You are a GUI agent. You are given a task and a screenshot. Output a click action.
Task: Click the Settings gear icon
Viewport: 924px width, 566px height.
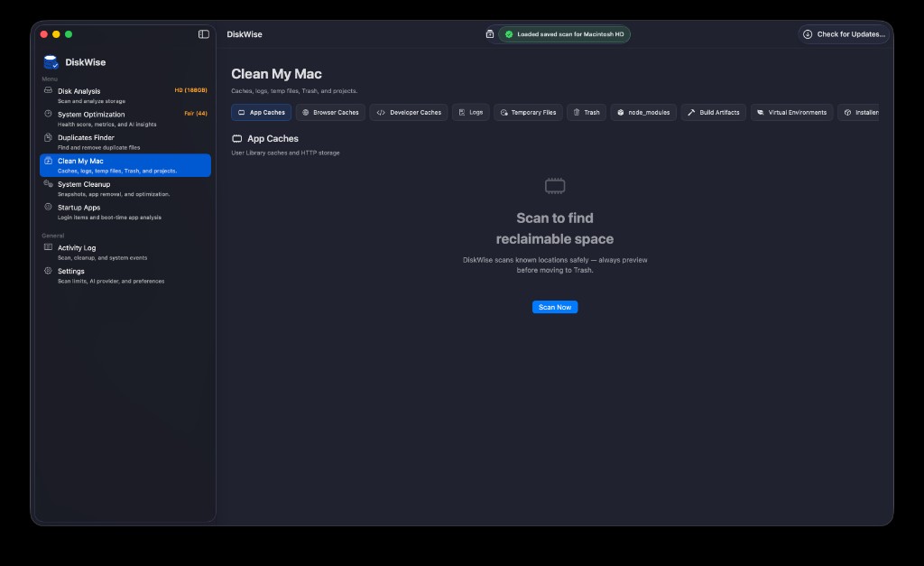pos(49,271)
